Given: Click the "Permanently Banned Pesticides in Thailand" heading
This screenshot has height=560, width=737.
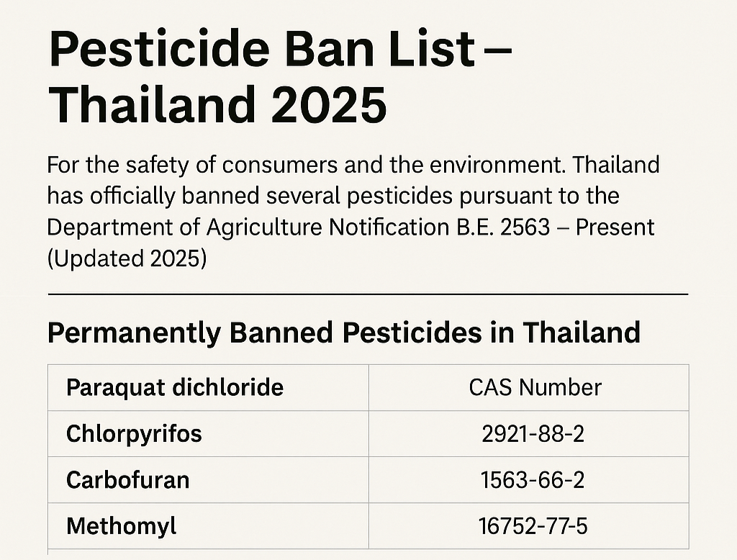Looking at the screenshot, I should 343,333.
